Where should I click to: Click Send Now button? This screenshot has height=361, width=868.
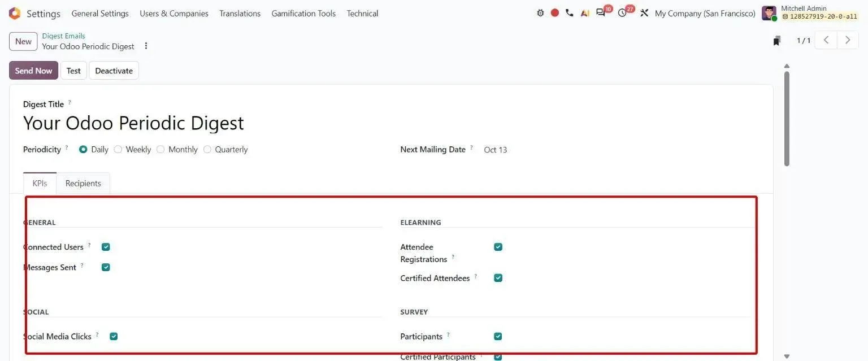tap(33, 71)
